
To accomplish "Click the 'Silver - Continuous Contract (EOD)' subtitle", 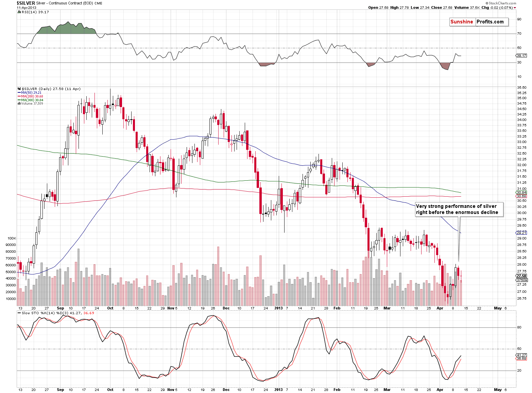I will pos(65,3).
